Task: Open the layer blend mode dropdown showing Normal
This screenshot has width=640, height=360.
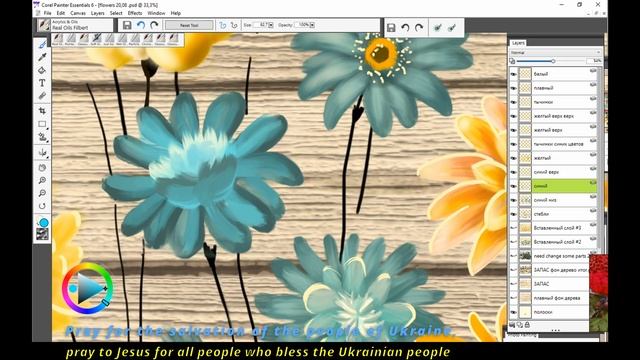Action: pyautogui.click(x=555, y=53)
